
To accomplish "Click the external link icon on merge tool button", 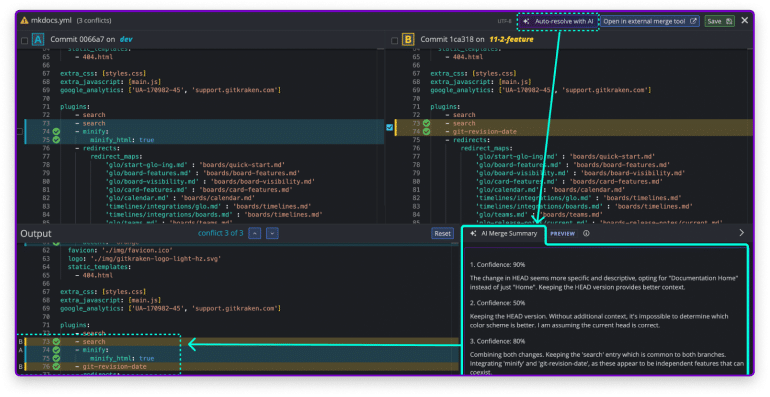I will (x=693, y=21).
